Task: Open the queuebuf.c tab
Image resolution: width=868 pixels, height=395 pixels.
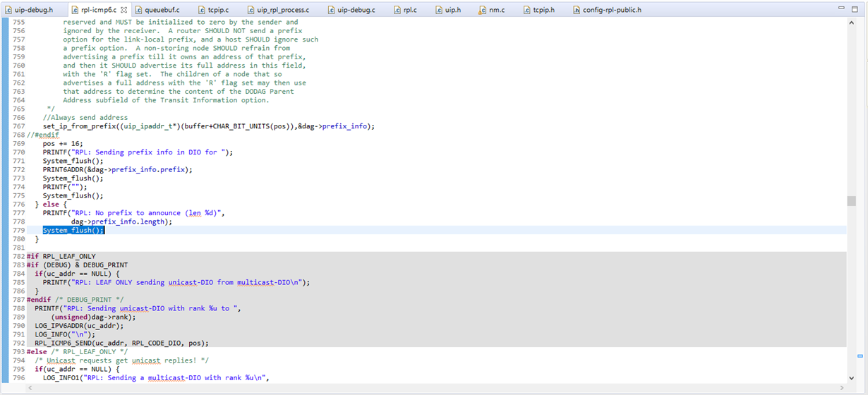Action: tap(157, 10)
